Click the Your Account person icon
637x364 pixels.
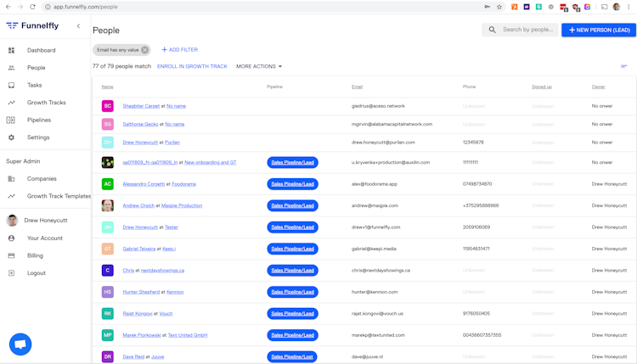tap(11, 238)
